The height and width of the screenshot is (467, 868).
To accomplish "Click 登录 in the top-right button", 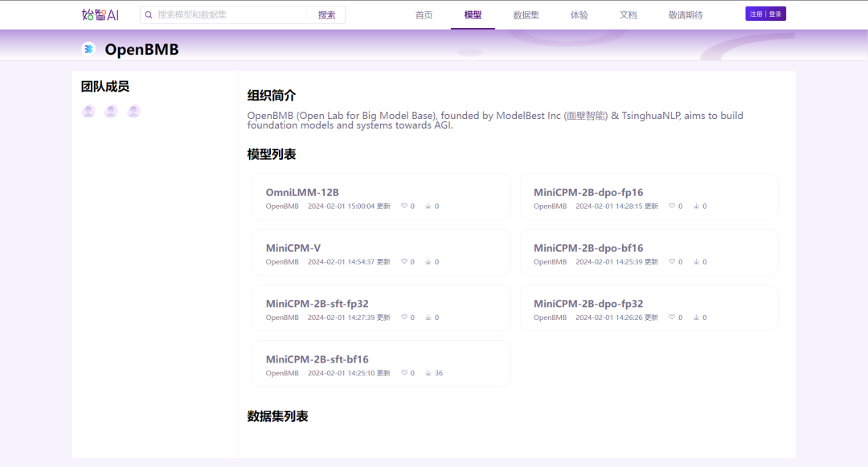I will pyautogui.click(x=775, y=14).
